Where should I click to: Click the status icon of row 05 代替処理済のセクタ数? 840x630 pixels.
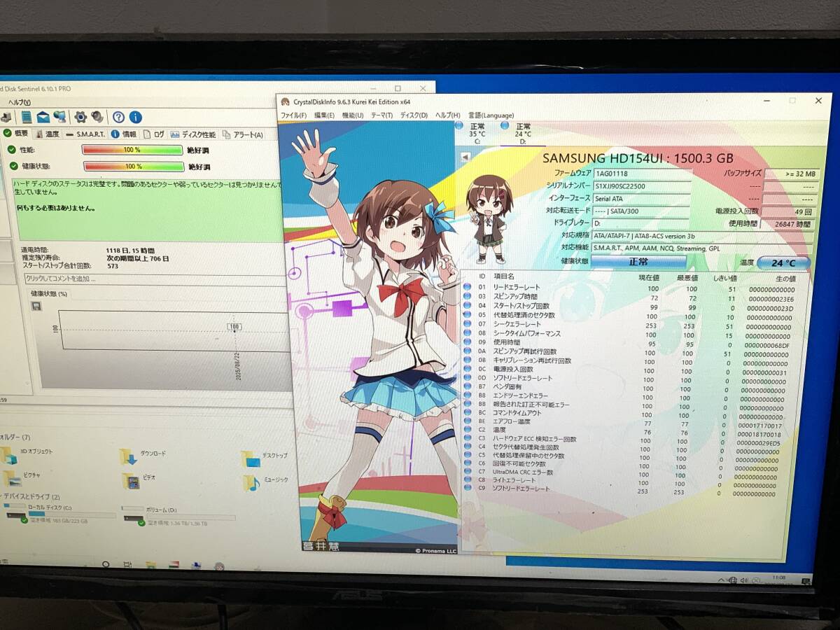[467, 316]
